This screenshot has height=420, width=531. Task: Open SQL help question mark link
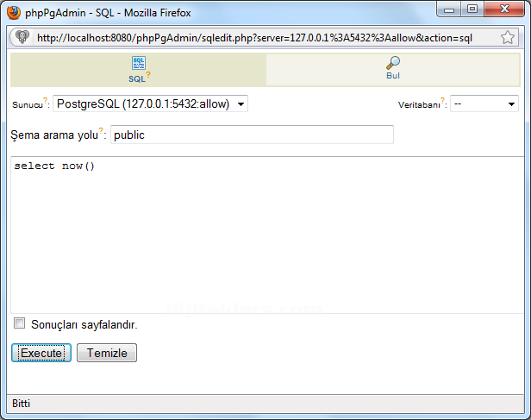tap(148, 74)
